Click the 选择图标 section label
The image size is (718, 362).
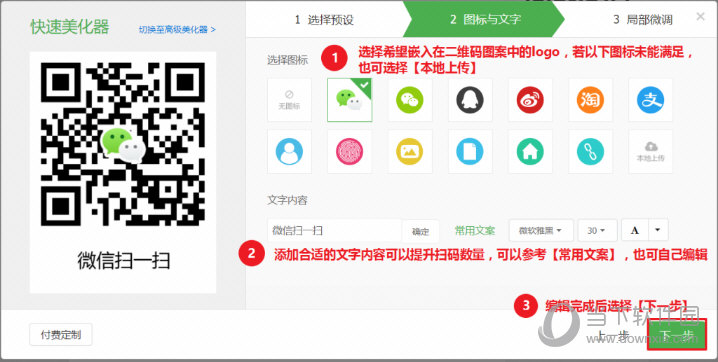point(288,60)
